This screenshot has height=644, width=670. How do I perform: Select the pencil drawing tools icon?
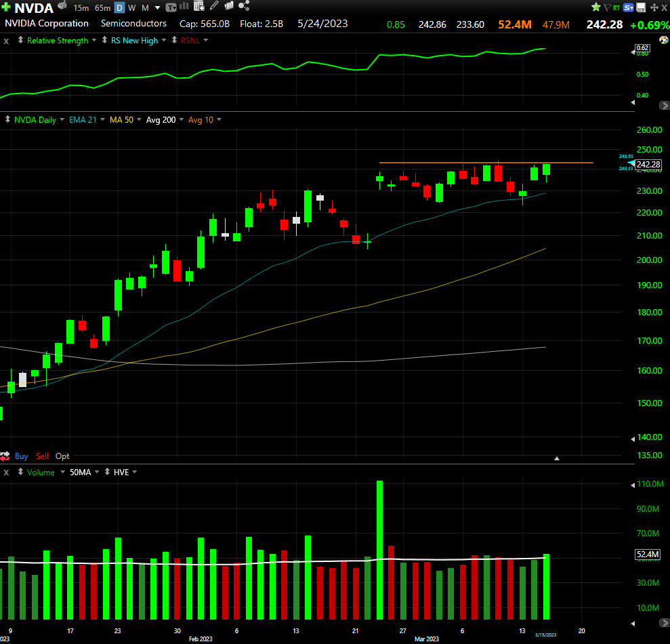pos(214,5)
